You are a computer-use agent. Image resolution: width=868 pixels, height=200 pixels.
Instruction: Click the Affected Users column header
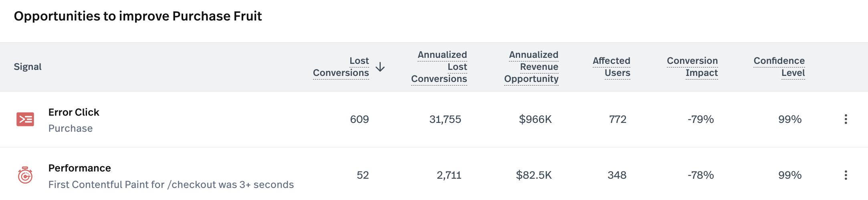click(612, 67)
